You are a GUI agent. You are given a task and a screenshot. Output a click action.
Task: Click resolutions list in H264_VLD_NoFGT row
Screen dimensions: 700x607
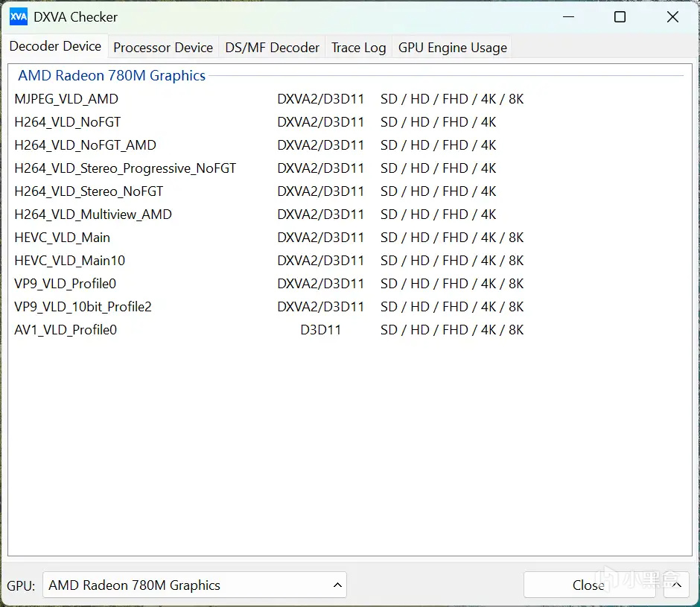coord(438,122)
